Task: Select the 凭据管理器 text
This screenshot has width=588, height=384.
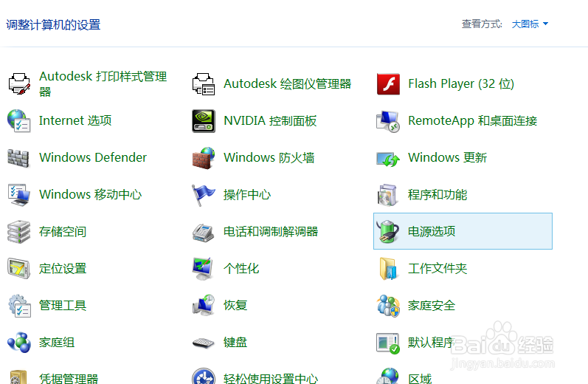Action: tap(69, 378)
